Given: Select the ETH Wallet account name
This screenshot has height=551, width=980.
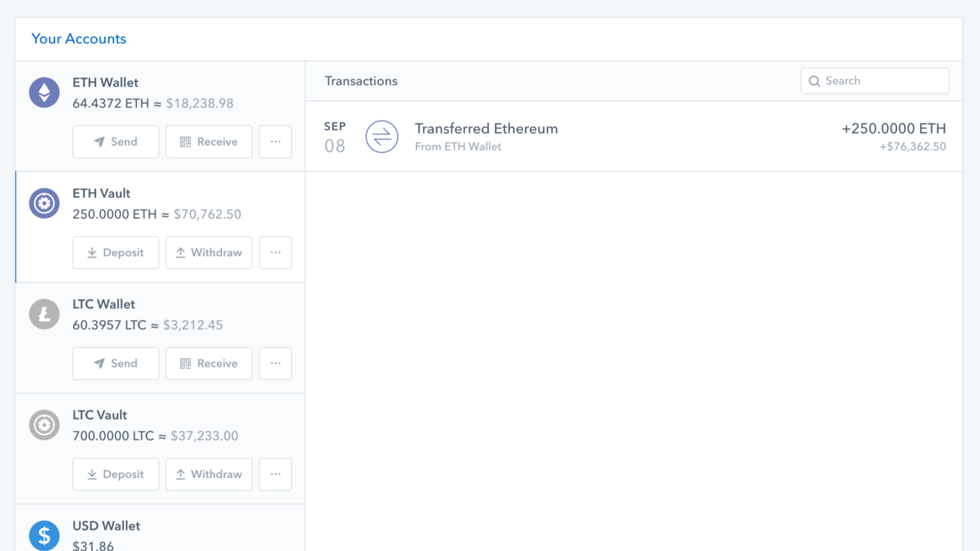Looking at the screenshot, I should 105,83.
